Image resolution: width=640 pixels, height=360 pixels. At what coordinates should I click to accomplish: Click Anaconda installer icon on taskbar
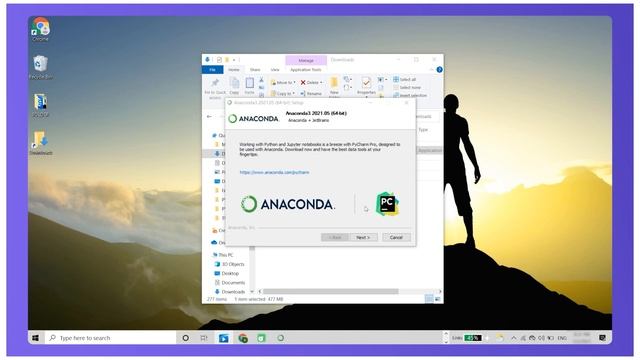tap(280, 338)
